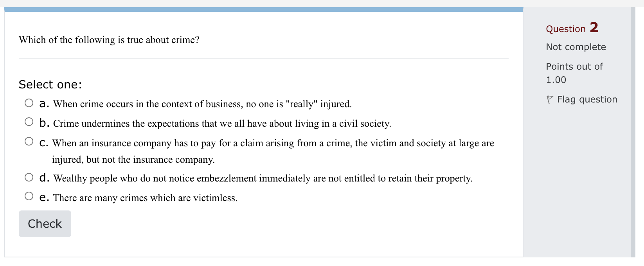Click the question text about crime
This screenshot has width=644, height=266.
coord(109,40)
